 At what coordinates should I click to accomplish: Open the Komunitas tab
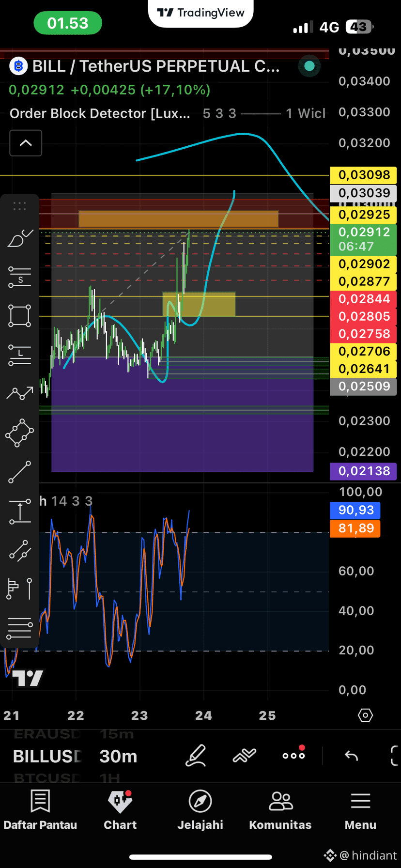[280, 810]
